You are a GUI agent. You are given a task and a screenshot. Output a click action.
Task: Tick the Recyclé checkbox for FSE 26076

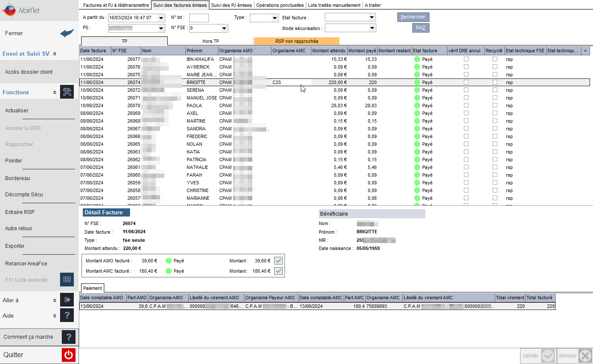[495, 67]
